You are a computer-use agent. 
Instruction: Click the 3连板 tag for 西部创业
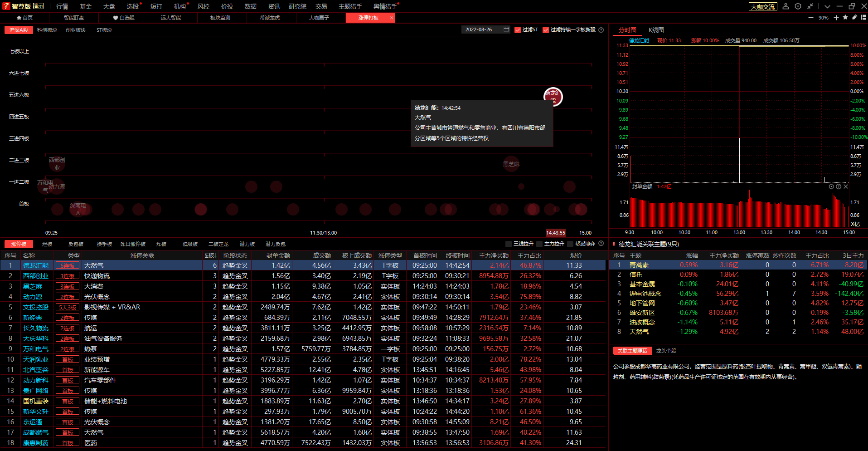click(68, 276)
